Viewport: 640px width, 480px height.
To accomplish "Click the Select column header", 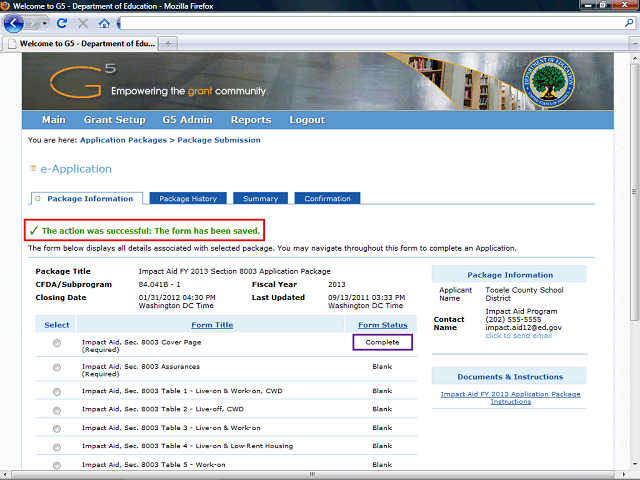I will click(x=57, y=325).
